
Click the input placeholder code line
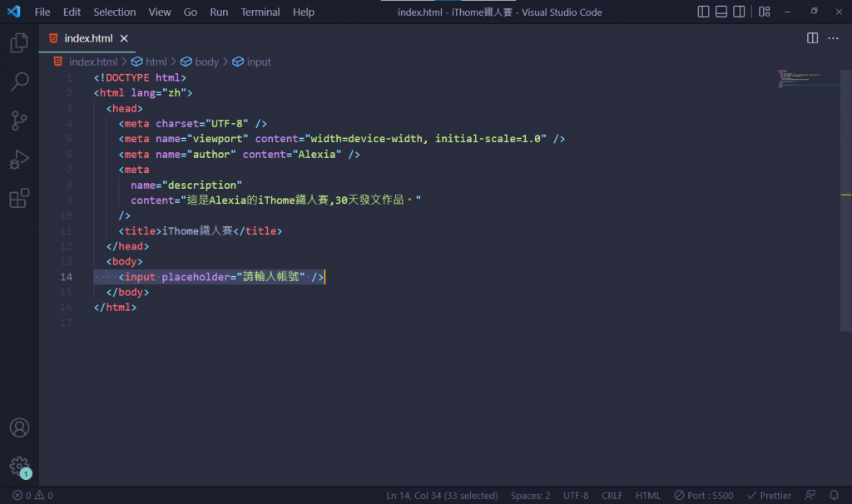pos(221,277)
